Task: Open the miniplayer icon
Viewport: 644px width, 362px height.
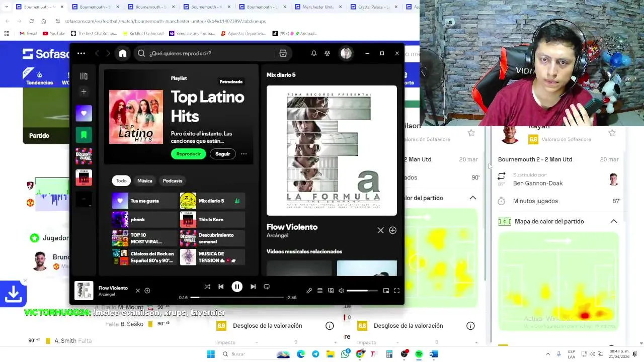Action: coord(386,291)
